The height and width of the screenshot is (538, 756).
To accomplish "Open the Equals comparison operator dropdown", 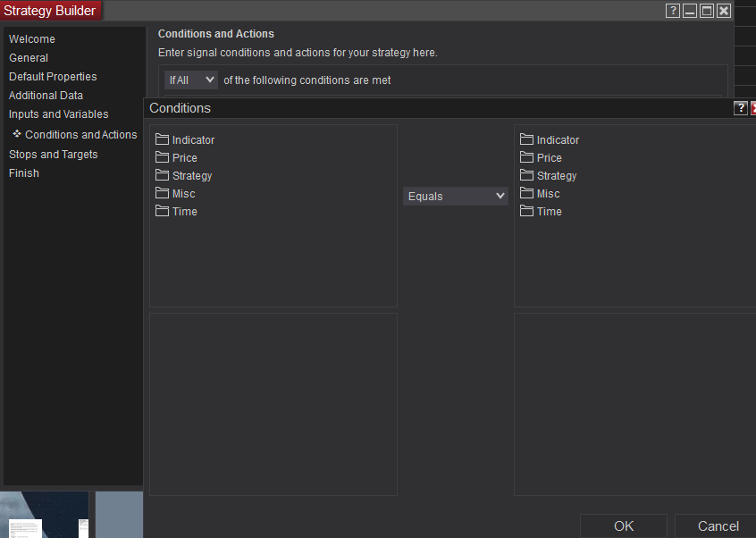I will tap(456, 197).
